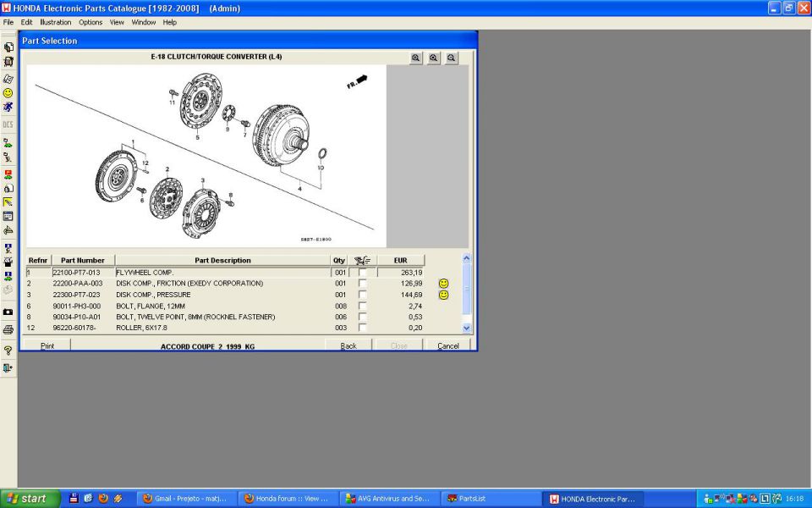The height and width of the screenshot is (508, 812).
Task: Check the box for DISK COMP., PRESSURE
Action: (363, 295)
